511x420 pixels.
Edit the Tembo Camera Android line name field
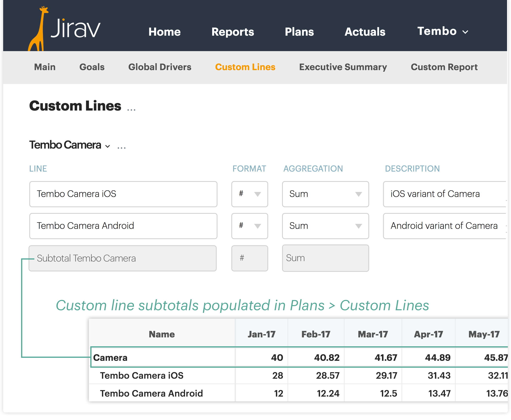(x=123, y=226)
